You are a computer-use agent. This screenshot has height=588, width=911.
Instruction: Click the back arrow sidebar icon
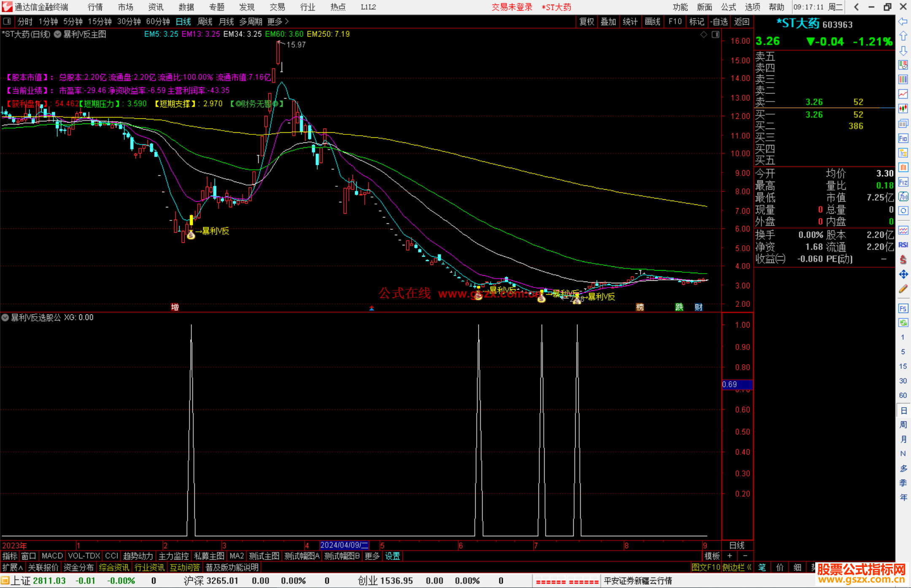click(903, 21)
